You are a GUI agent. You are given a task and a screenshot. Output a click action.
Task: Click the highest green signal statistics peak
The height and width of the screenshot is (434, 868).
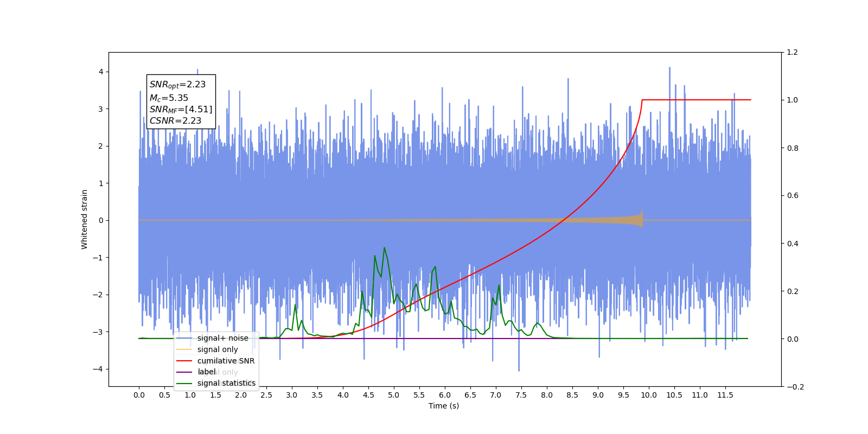click(x=384, y=248)
